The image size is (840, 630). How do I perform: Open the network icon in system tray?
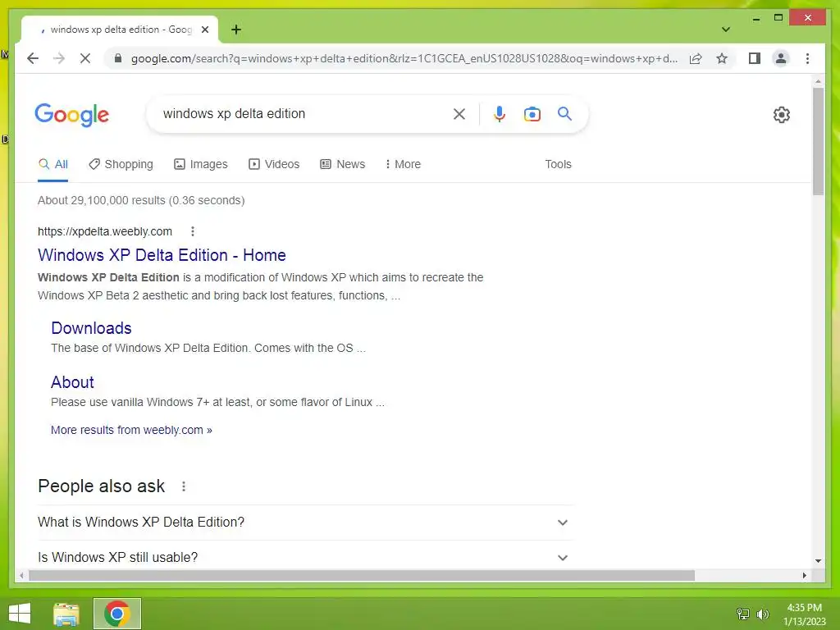743,614
